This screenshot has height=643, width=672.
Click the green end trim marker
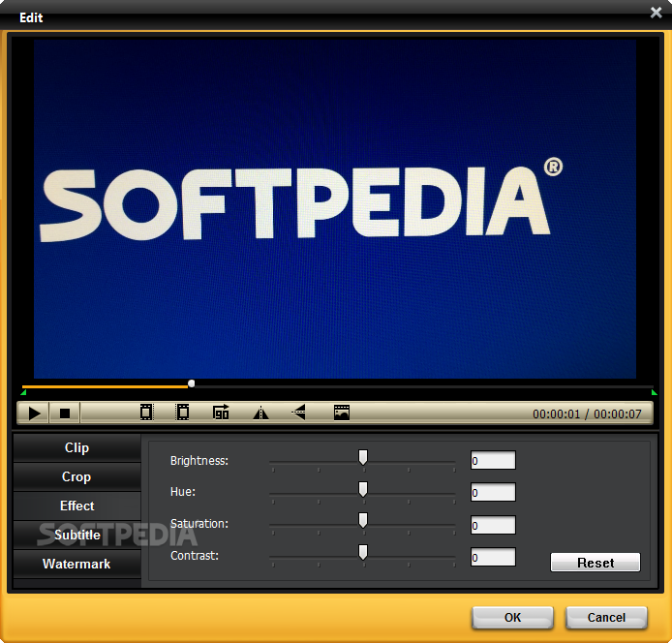(x=654, y=392)
